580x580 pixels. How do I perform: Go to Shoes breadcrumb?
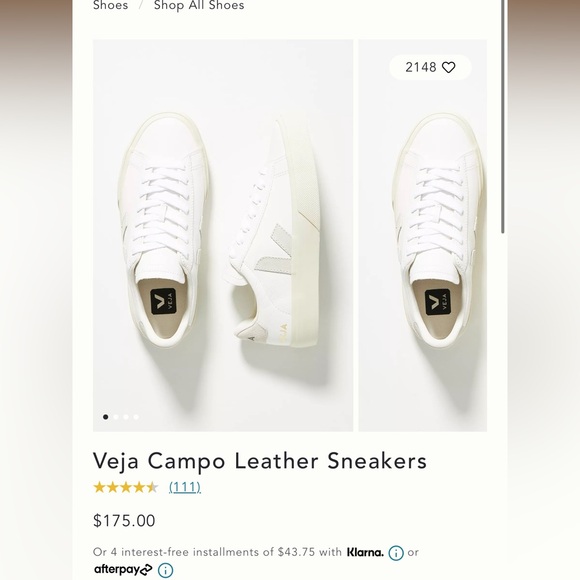[111, 6]
